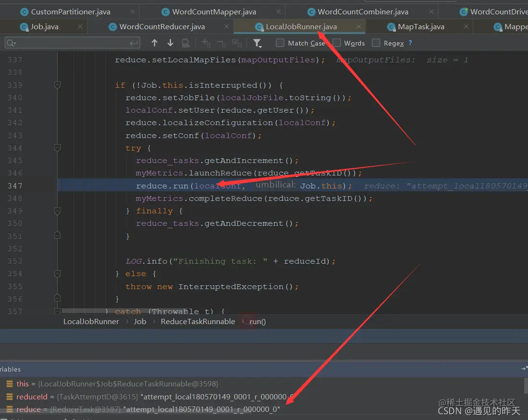Click LocalJobRunner breadcrumb
528x420 pixels.
pos(91,322)
